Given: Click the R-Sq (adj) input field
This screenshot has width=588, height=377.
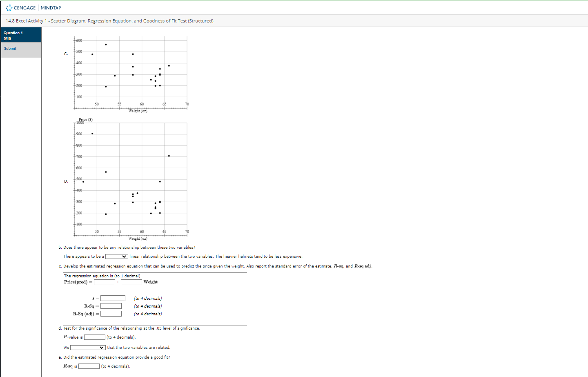Looking at the screenshot, I should coord(111,313).
